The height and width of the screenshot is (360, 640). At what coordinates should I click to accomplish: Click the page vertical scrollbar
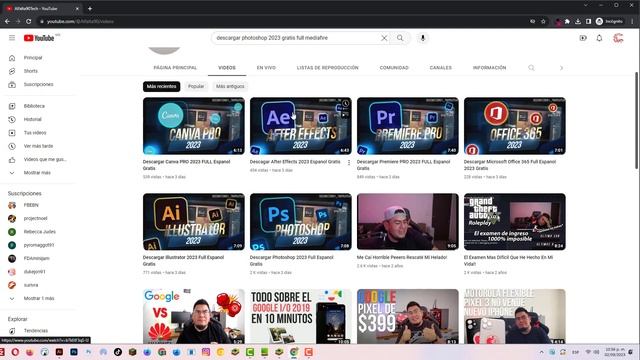(636, 120)
